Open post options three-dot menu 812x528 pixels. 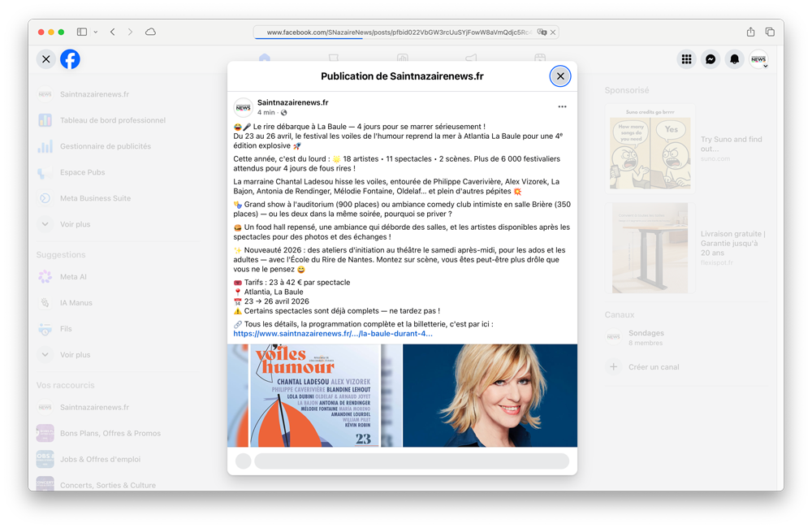click(562, 107)
